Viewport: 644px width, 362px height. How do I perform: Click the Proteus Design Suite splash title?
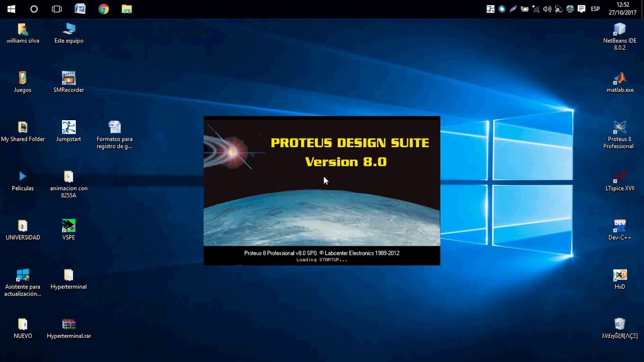(x=350, y=143)
